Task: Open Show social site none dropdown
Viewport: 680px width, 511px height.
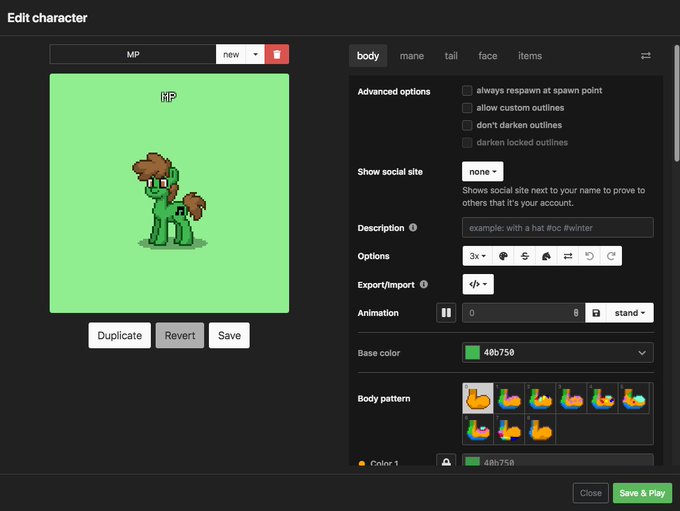Action: [x=483, y=172]
